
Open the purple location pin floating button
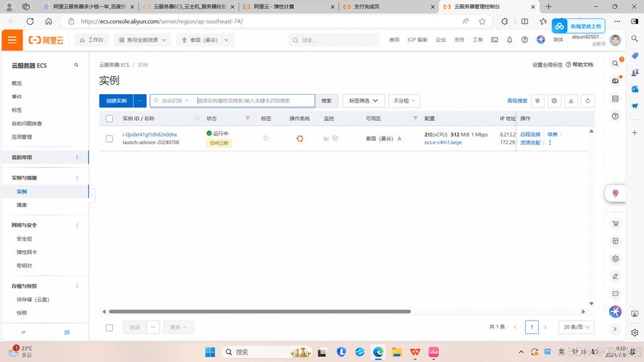615,193
